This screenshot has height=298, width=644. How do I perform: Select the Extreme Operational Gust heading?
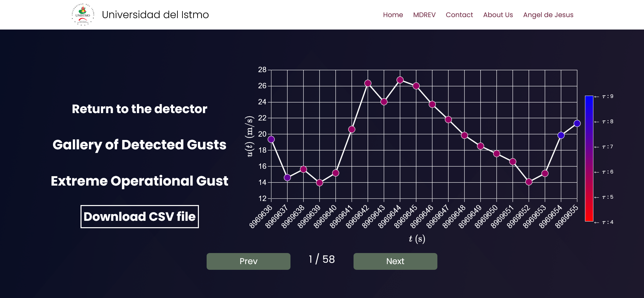[140, 181]
